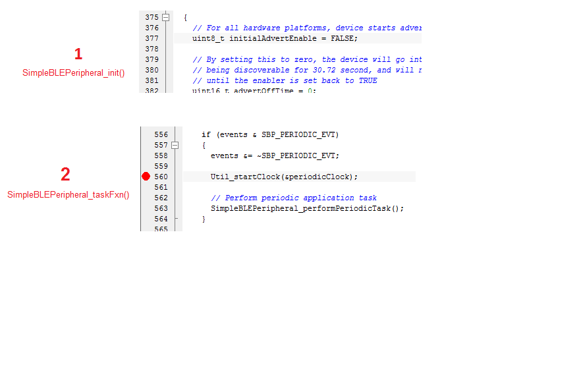This screenshot has height=392, width=583.
Task: Collapse the if-block opened at line 557
Action: coord(175,145)
